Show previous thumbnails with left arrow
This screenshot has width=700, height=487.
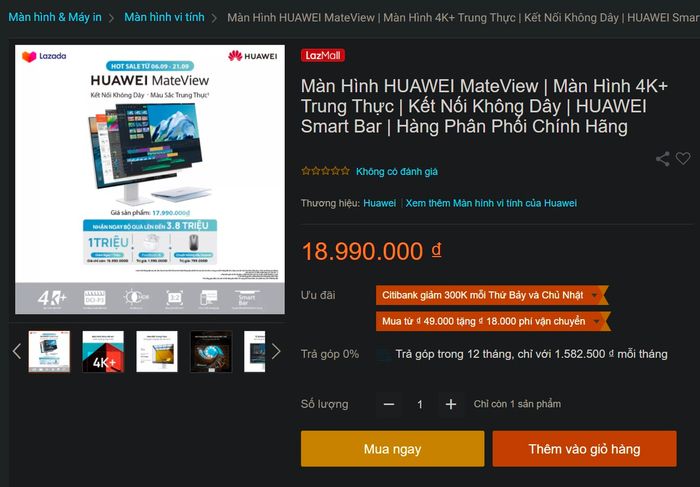click(x=17, y=351)
